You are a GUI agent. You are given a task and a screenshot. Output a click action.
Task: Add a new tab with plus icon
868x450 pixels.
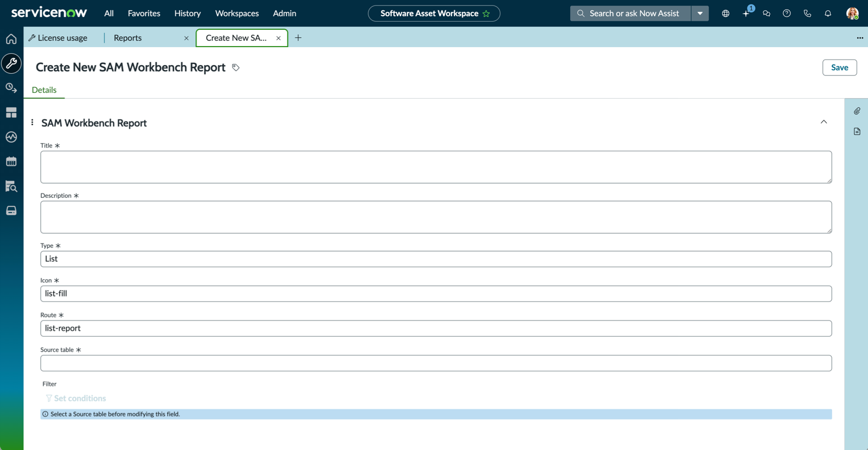298,38
